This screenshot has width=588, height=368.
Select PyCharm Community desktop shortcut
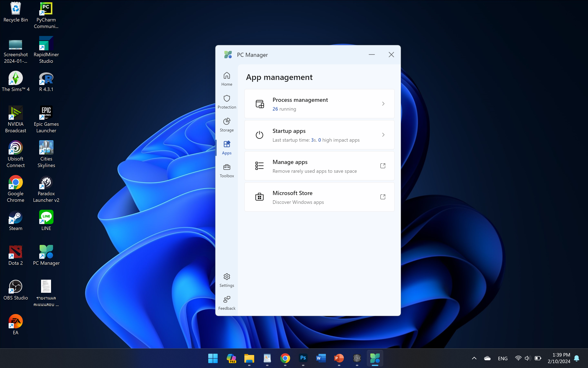46,16
